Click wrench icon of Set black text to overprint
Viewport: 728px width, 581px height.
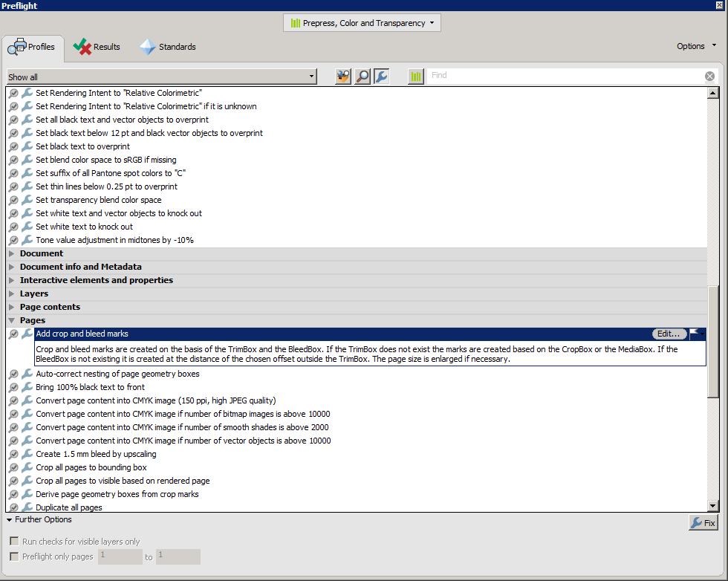(x=27, y=146)
